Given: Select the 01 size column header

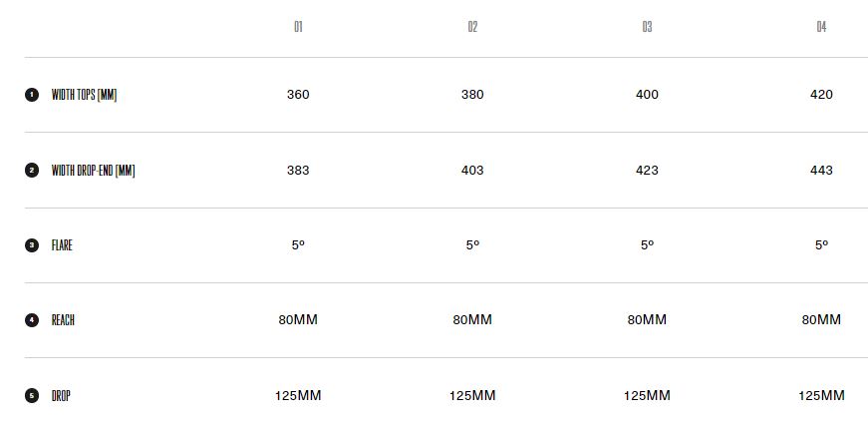Looking at the screenshot, I should [x=298, y=27].
